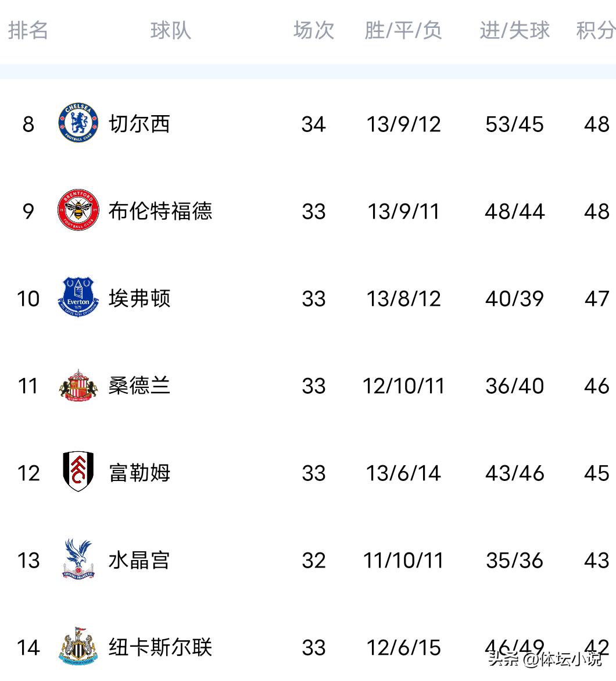Click the 排名 column header
The width and height of the screenshot is (616, 681).
click(28, 30)
